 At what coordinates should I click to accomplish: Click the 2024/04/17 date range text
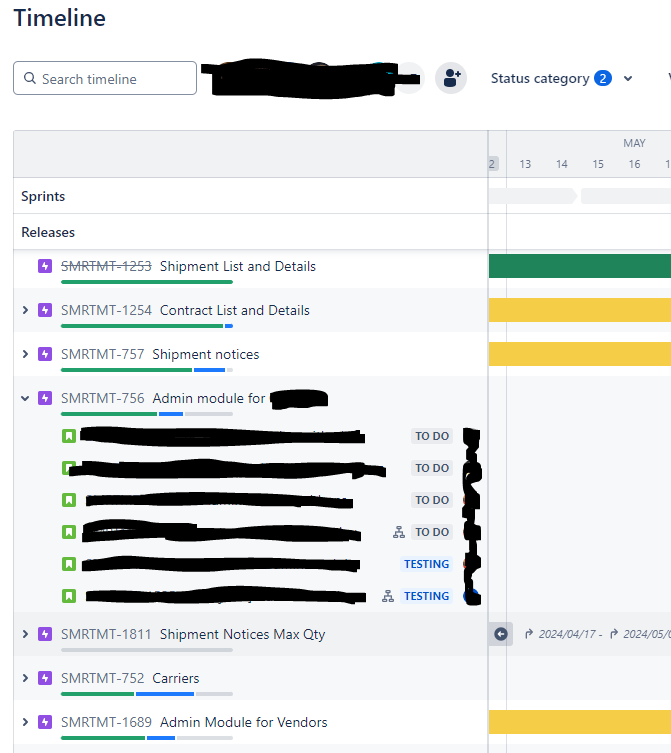(x=567, y=634)
